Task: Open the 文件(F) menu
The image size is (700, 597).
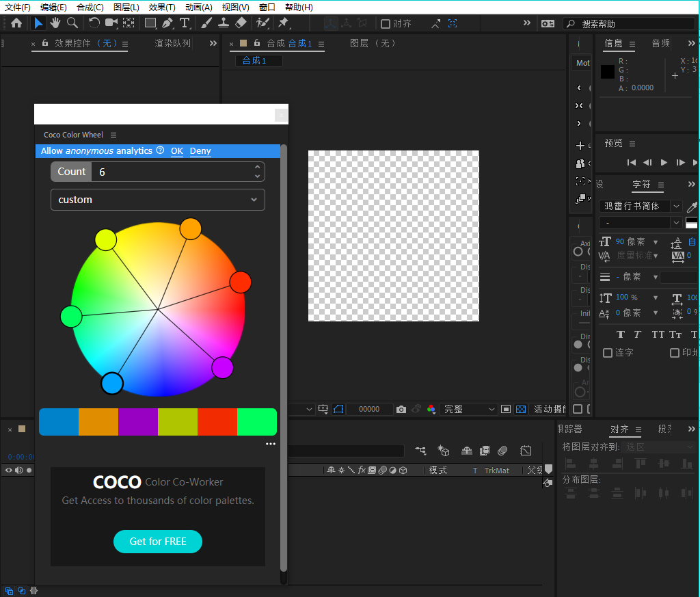Action: pyautogui.click(x=17, y=7)
